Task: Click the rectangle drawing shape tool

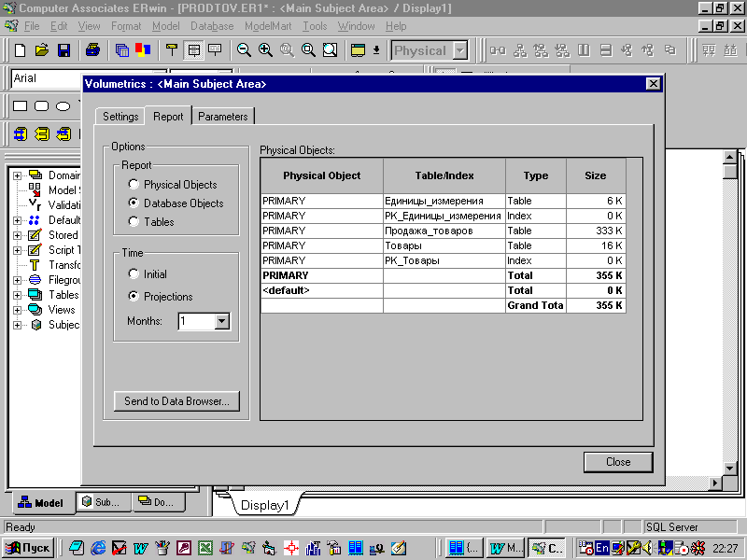Action: (20, 105)
